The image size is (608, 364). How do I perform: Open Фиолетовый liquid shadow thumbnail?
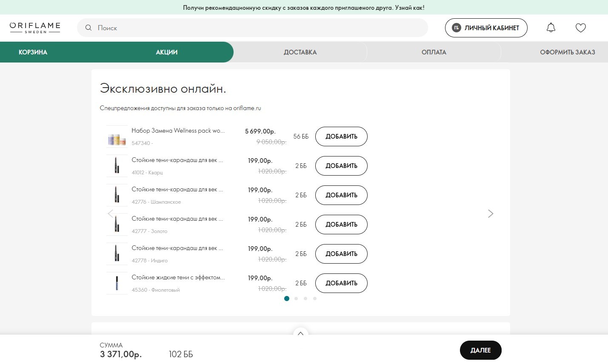pos(117,283)
